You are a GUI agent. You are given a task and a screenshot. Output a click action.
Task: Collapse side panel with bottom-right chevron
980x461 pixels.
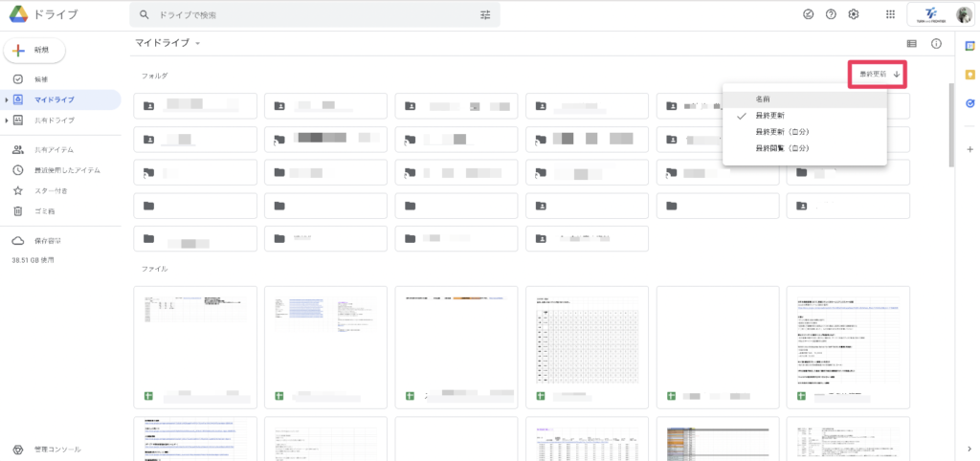point(969,448)
